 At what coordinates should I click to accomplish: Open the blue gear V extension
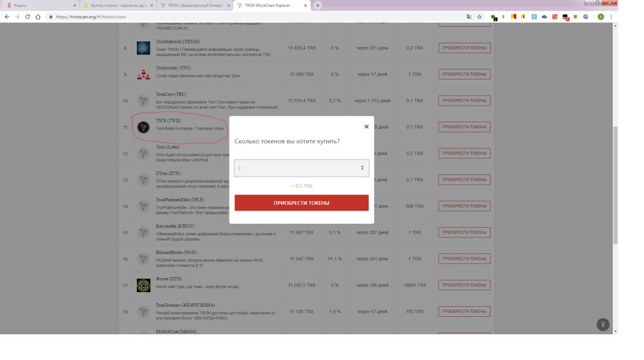pos(586,17)
